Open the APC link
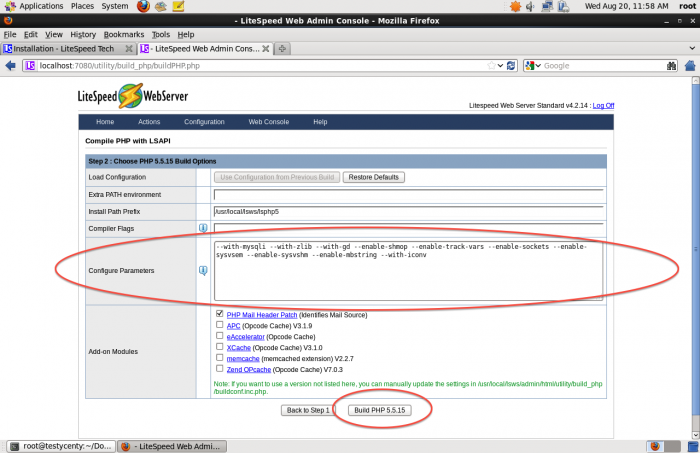 pos(233,326)
